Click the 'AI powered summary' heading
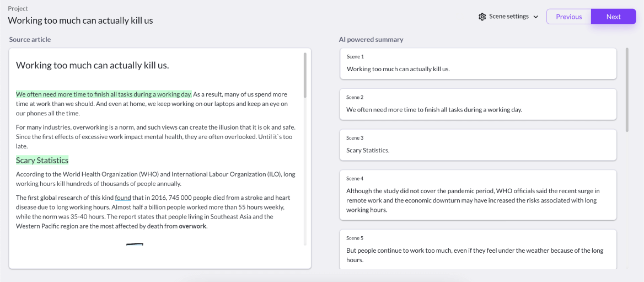 coord(371,40)
